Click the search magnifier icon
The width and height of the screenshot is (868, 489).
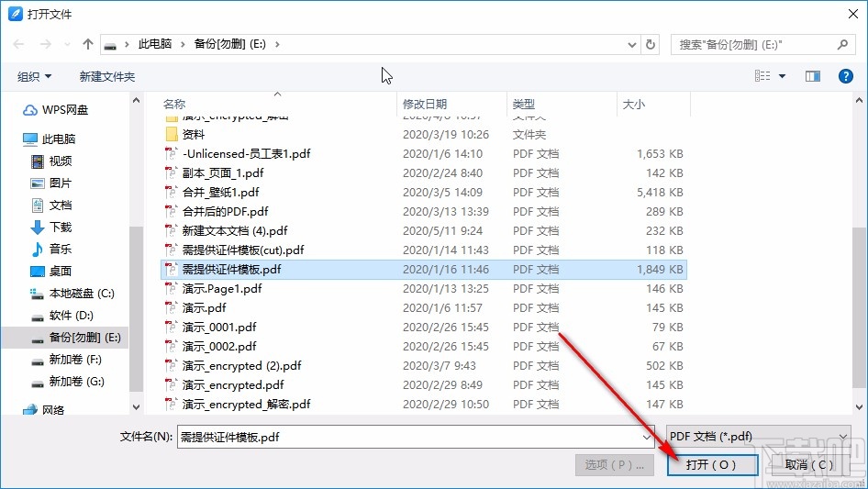842,44
